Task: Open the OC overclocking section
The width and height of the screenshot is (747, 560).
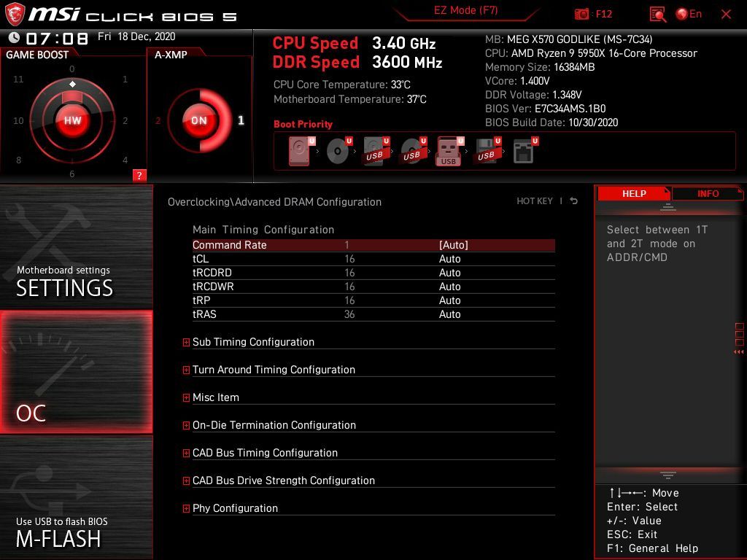Action: (x=76, y=372)
